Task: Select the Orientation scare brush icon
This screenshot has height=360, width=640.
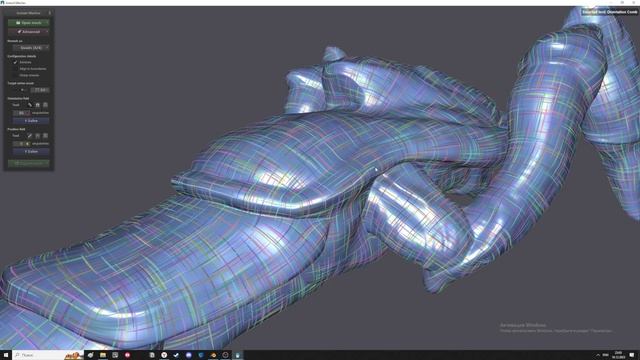Action: (45, 105)
